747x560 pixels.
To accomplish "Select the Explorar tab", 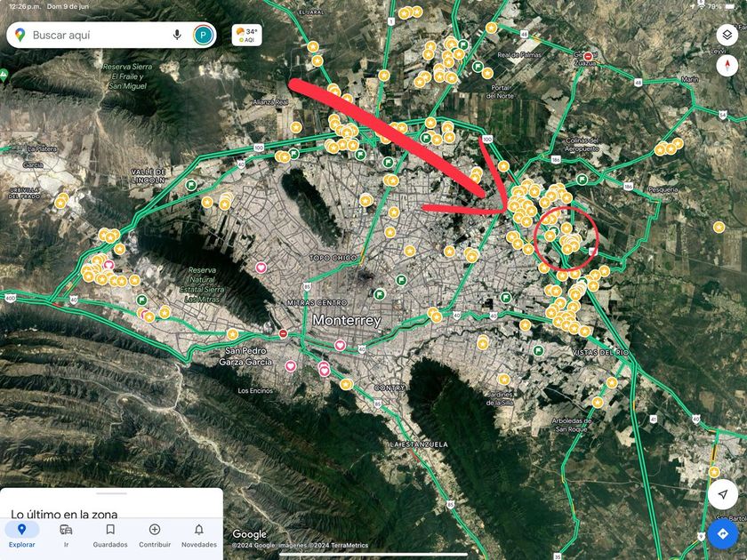I will (x=22, y=536).
